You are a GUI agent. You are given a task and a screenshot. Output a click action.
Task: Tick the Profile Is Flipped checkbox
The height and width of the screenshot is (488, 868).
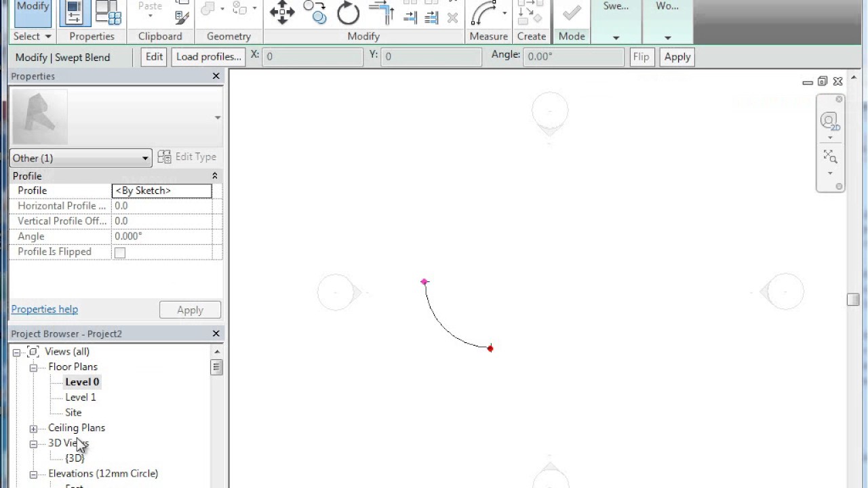click(120, 252)
